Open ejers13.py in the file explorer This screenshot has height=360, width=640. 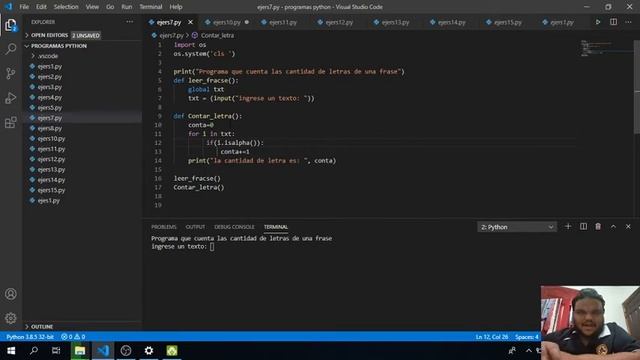tap(51, 169)
